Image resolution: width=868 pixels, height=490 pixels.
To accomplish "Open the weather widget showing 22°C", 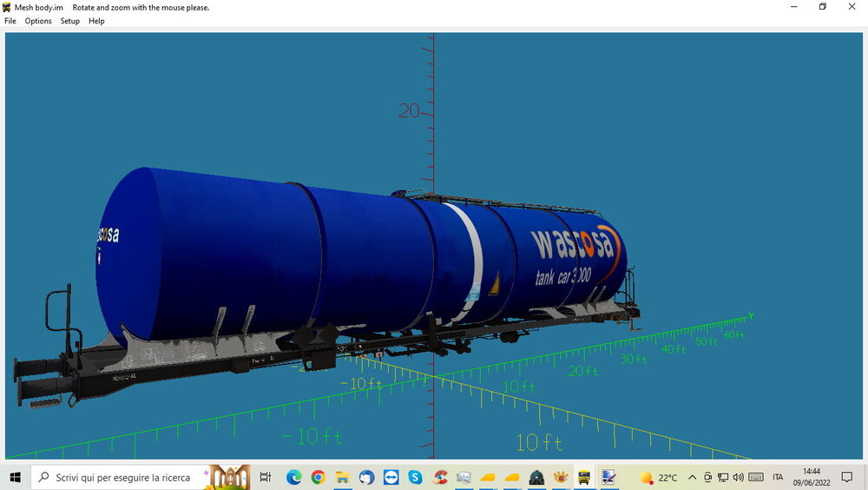I will pyautogui.click(x=659, y=477).
